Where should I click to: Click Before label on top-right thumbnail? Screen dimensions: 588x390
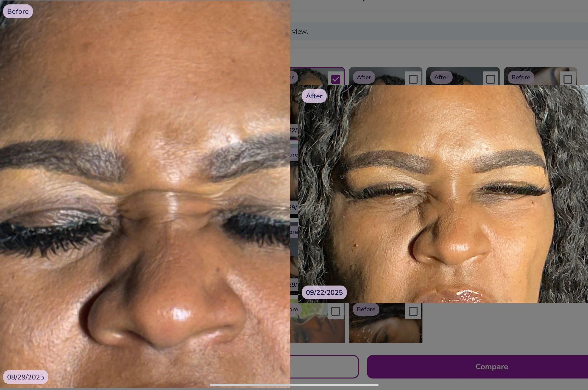(521, 77)
